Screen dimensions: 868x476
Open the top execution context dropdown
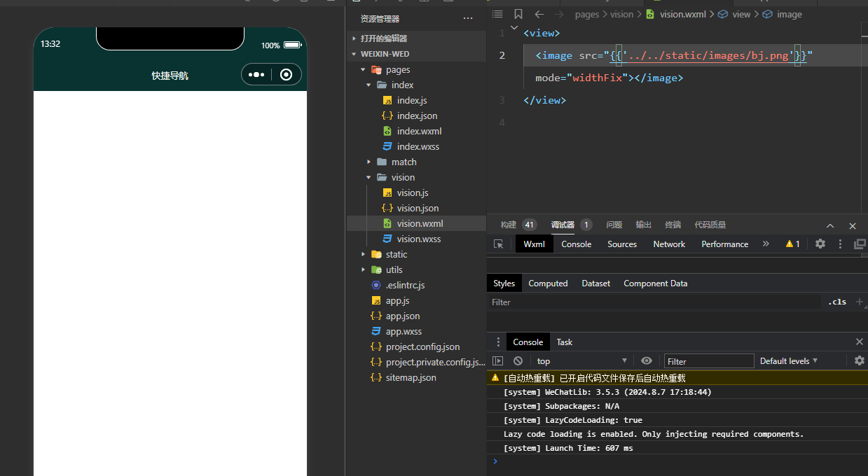(x=581, y=361)
